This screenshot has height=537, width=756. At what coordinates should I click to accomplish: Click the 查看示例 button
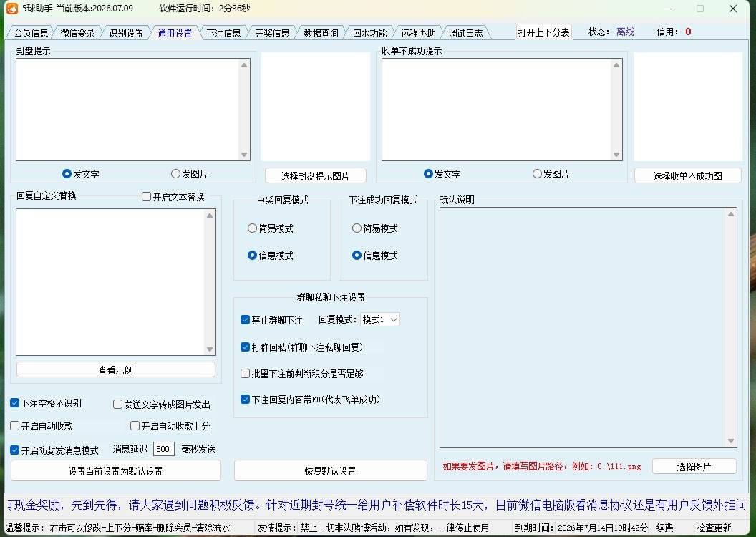(116, 370)
